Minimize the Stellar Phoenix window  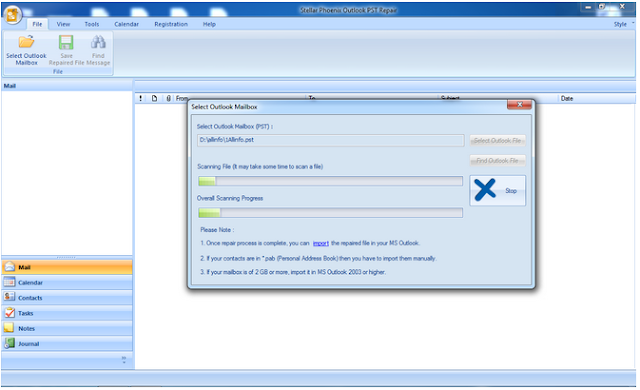[588, 7]
